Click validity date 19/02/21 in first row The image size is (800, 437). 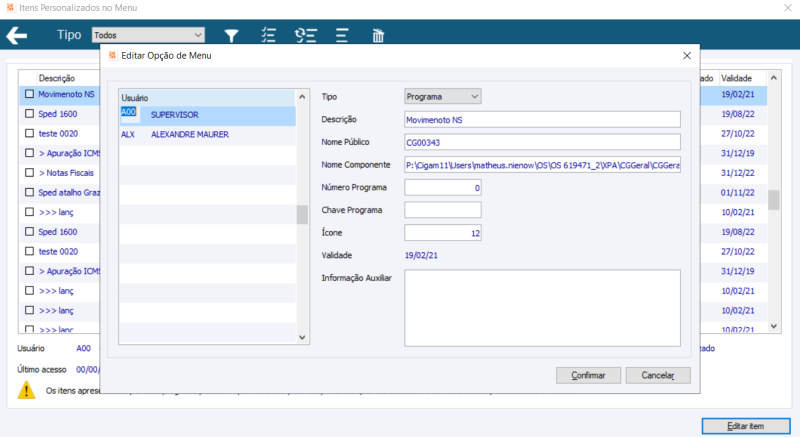[738, 94]
